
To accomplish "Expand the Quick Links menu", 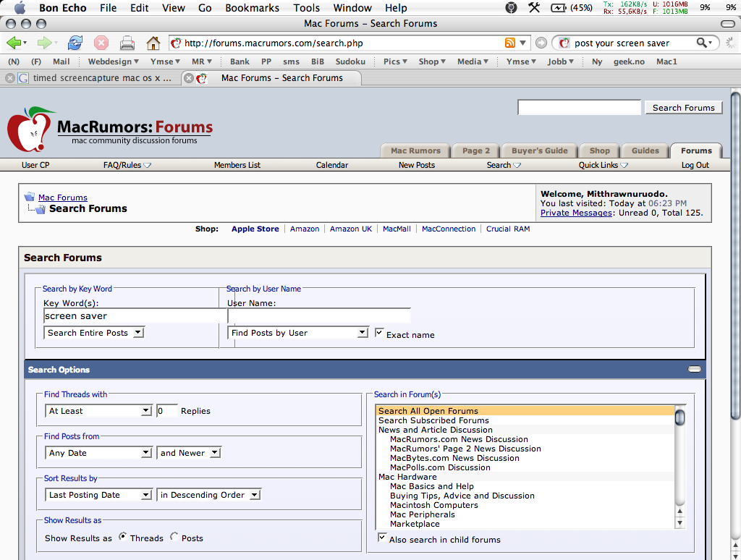I will [x=603, y=165].
